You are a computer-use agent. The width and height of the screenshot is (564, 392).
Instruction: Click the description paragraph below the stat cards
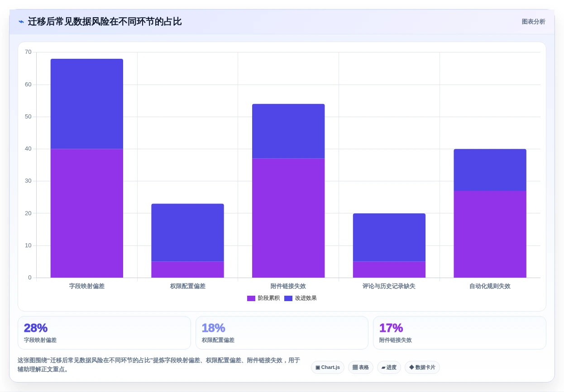(x=158, y=365)
